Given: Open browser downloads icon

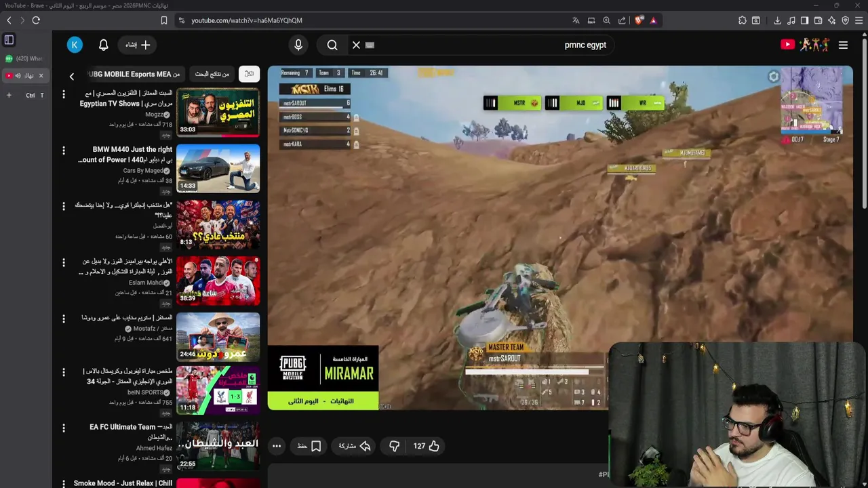Looking at the screenshot, I should (x=777, y=20).
